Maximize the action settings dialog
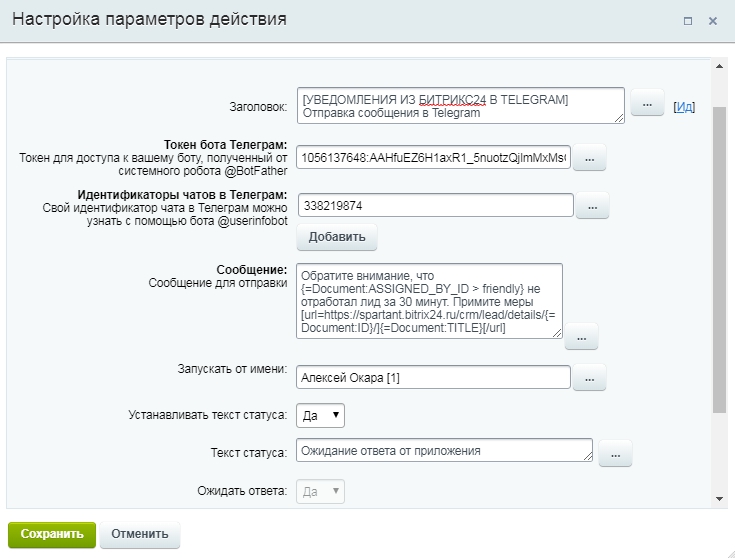Screen dimensions: 735x558 (688, 20)
